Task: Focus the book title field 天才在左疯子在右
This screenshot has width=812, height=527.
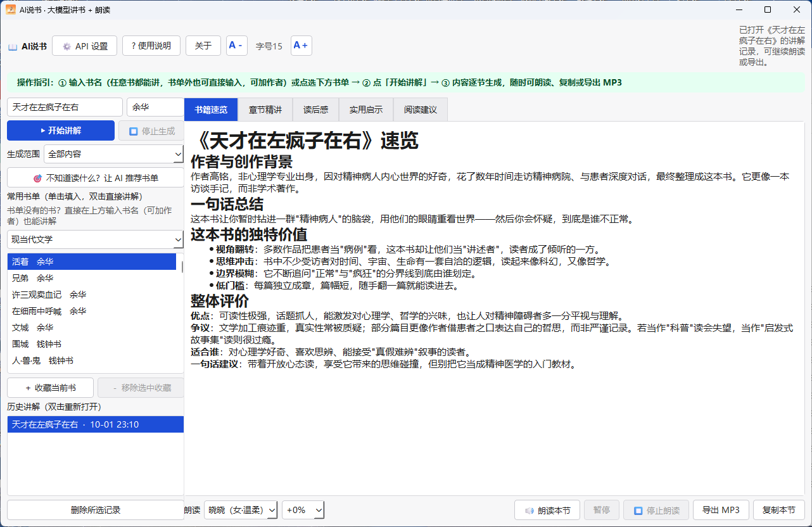Action: pyautogui.click(x=65, y=107)
